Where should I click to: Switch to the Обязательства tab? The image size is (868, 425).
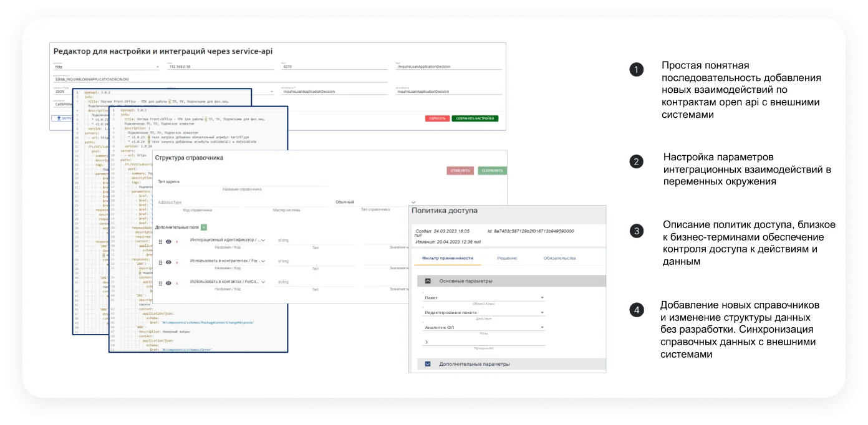[559, 258]
